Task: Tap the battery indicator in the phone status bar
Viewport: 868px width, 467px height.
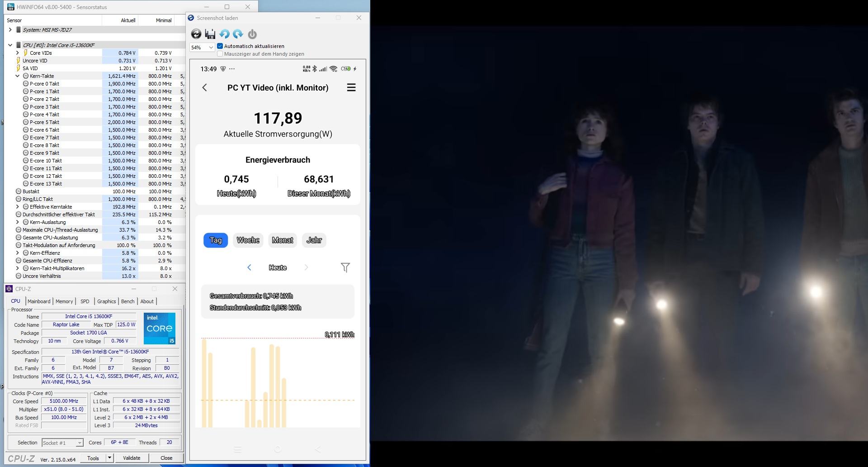Action: point(346,69)
